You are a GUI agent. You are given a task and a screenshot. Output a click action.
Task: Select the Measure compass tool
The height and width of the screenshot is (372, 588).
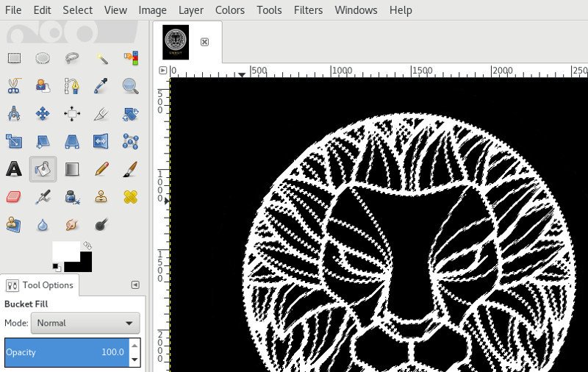click(14, 114)
